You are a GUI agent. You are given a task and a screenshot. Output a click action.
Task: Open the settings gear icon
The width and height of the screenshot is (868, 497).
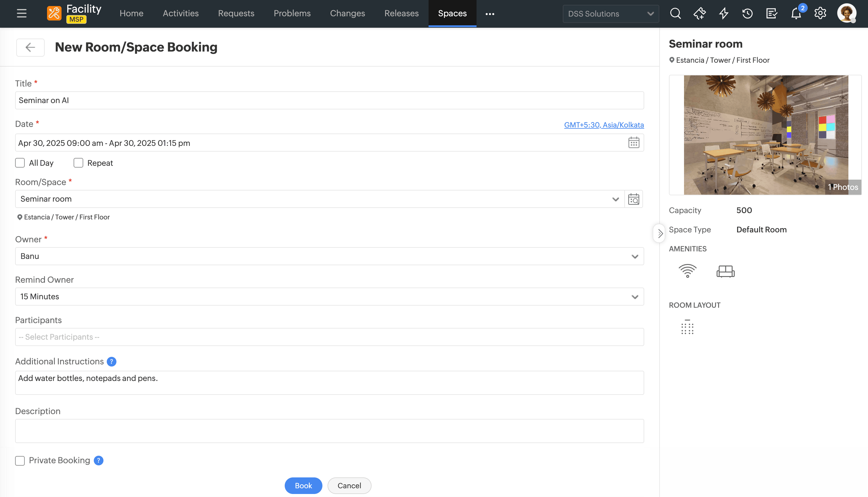tap(820, 14)
